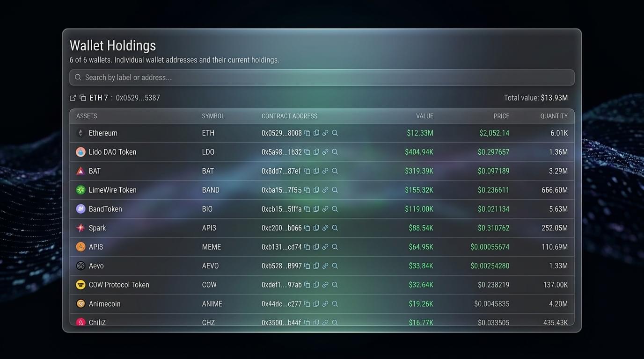The height and width of the screenshot is (359, 644).
Task: Sort by the Assets column header
Action: coord(87,116)
